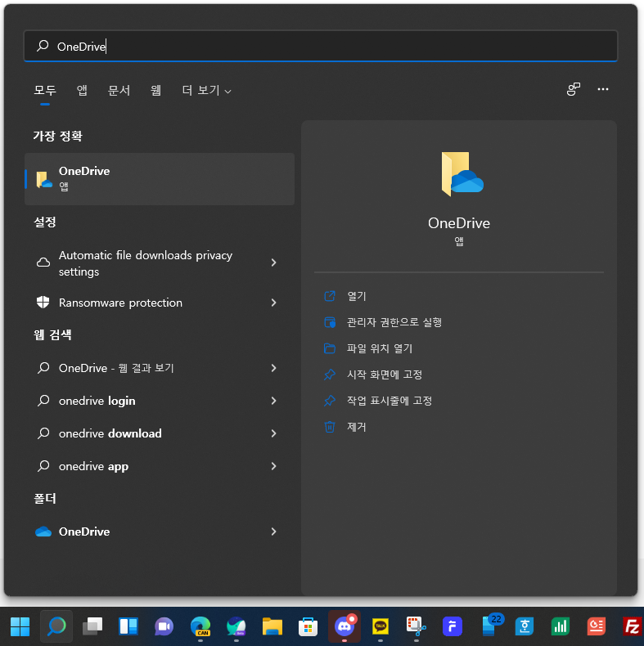
Task: Open the red presentation app taskbar icon
Action: [x=597, y=626]
